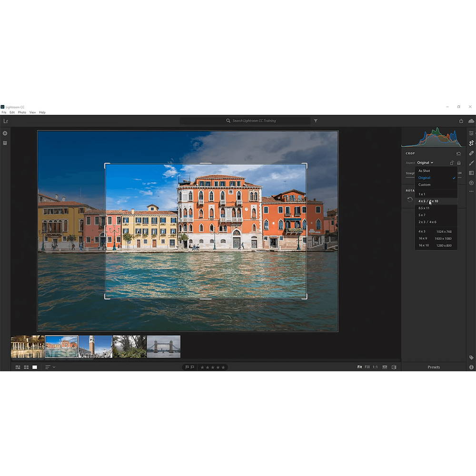Image resolution: width=476 pixels, height=476 pixels.
Task: Open the search filter funnel
Action: (316, 121)
